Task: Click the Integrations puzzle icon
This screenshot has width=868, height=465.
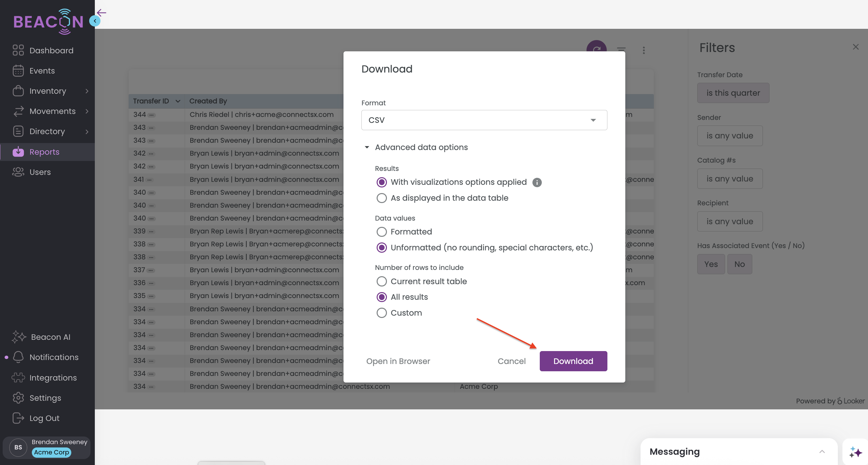Action: click(x=18, y=378)
